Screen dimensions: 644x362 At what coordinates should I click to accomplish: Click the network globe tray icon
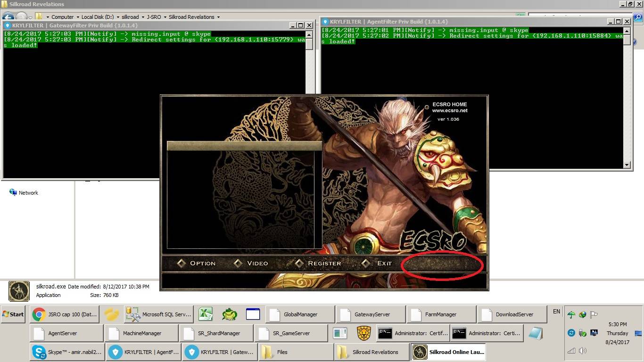click(x=583, y=315)
